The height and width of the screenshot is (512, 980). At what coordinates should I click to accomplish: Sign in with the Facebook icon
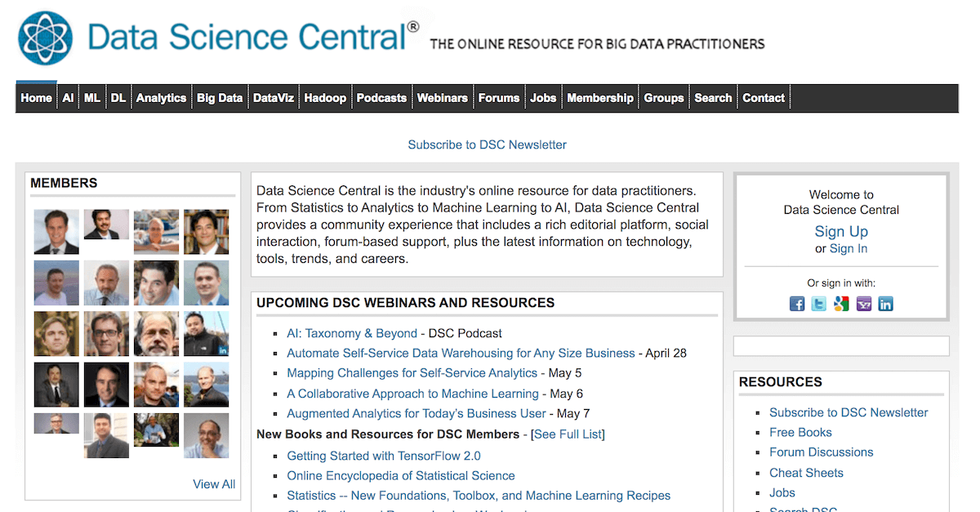click(796, 303)
